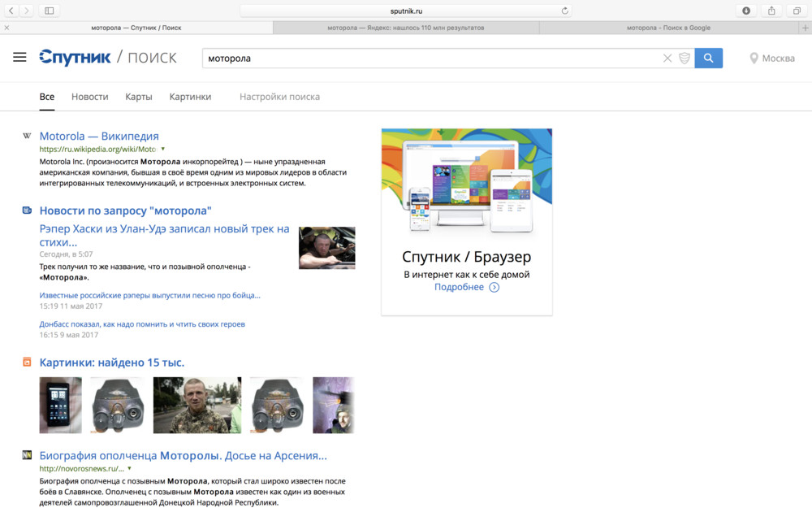Open Настройки поиска
Image resolution: width=812 pixels, height=508 pixels.
click(279, 97)
